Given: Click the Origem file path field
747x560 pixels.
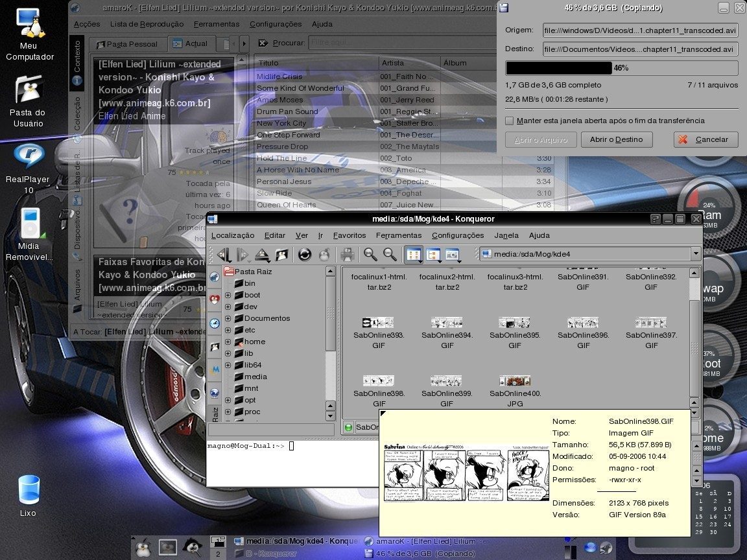Looking at the screenshot, I should pos(640,30).
